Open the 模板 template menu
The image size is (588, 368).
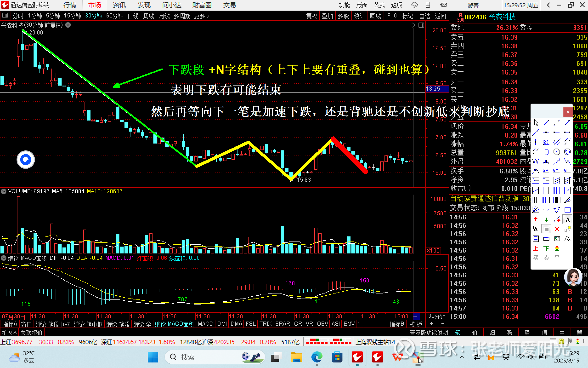pos(416,324)
